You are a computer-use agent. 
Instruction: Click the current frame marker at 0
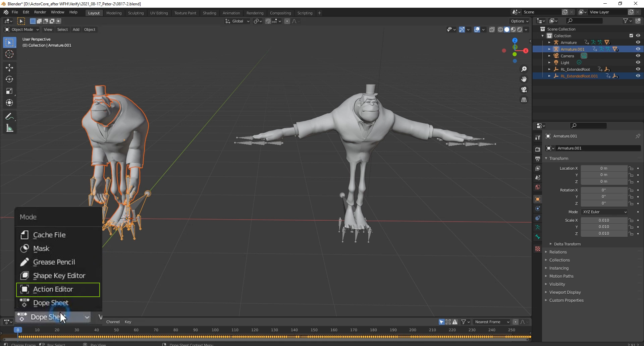point(18,330)
